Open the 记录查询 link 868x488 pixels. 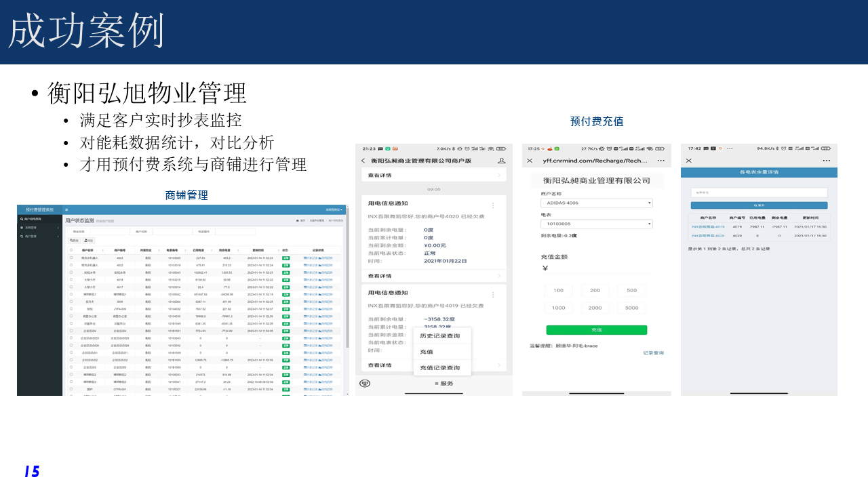pos(653,353)
